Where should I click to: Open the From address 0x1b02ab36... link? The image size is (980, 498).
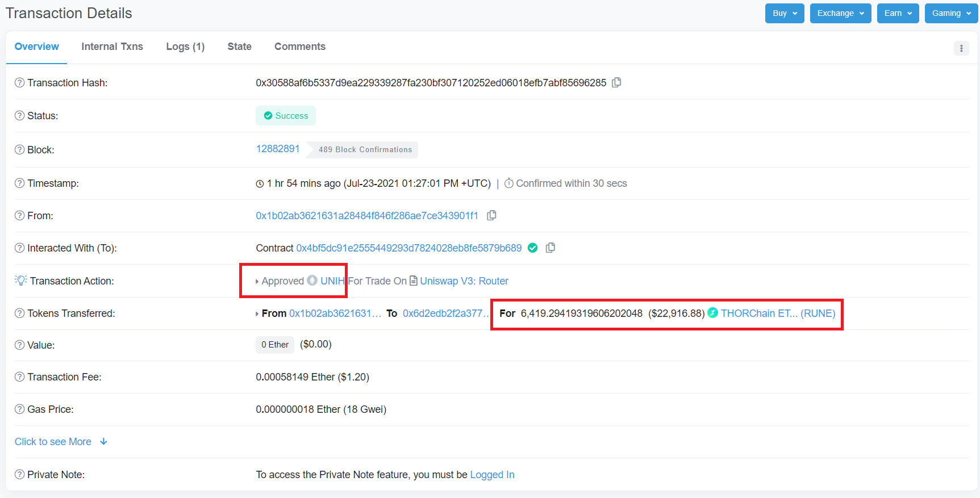[x=367, y=216]
